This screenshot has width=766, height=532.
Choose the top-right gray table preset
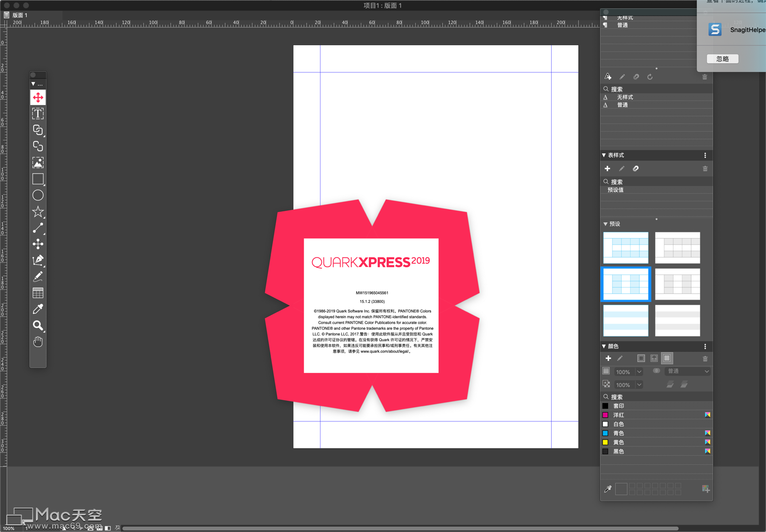coord(677,248)
